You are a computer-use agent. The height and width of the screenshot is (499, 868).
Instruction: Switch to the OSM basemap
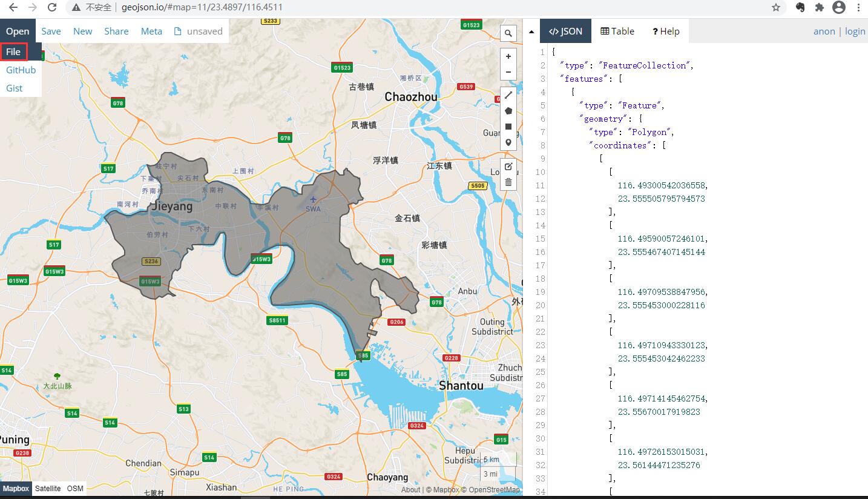74,488
